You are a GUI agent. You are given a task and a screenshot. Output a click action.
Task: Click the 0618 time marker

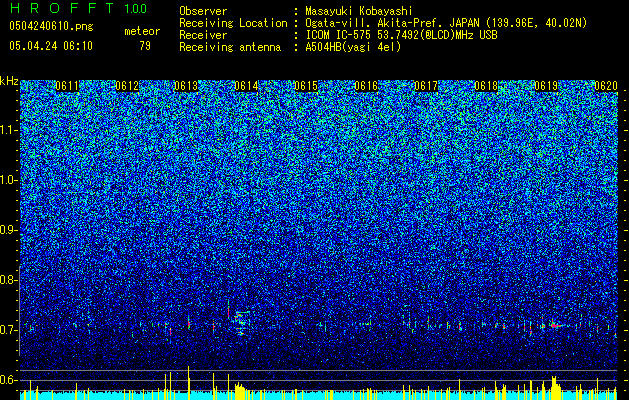coord(486,86)
